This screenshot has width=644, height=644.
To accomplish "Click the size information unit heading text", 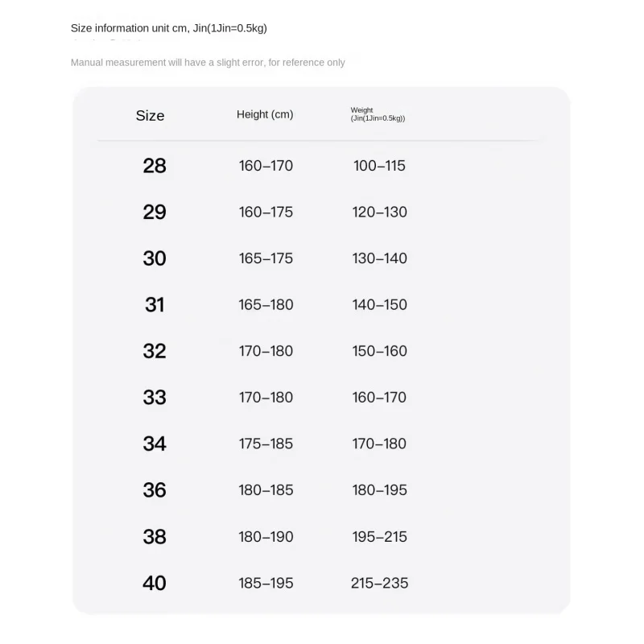I will [169, 28].
